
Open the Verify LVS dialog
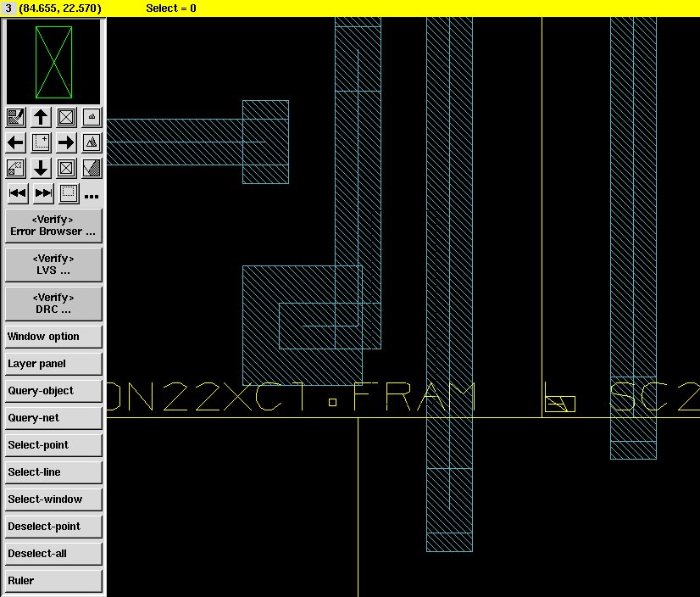(53, 265)
